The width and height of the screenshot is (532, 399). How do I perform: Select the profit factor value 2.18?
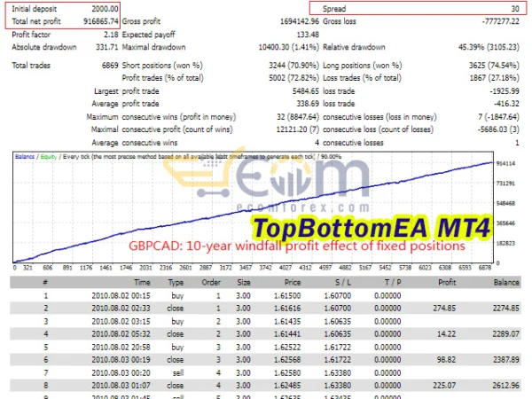click(111, 35)
